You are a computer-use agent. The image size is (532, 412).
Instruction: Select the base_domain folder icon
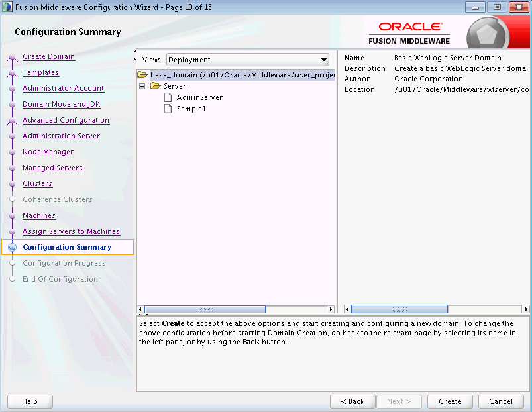pyautogui.click(x=142, y=75)
